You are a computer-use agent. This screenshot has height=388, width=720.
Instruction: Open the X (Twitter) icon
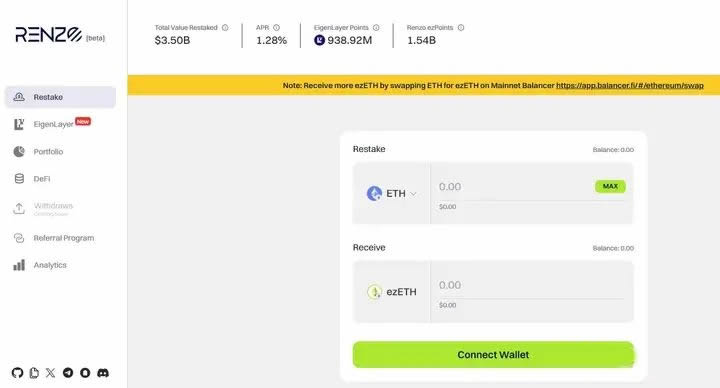[x=51, y=373]
